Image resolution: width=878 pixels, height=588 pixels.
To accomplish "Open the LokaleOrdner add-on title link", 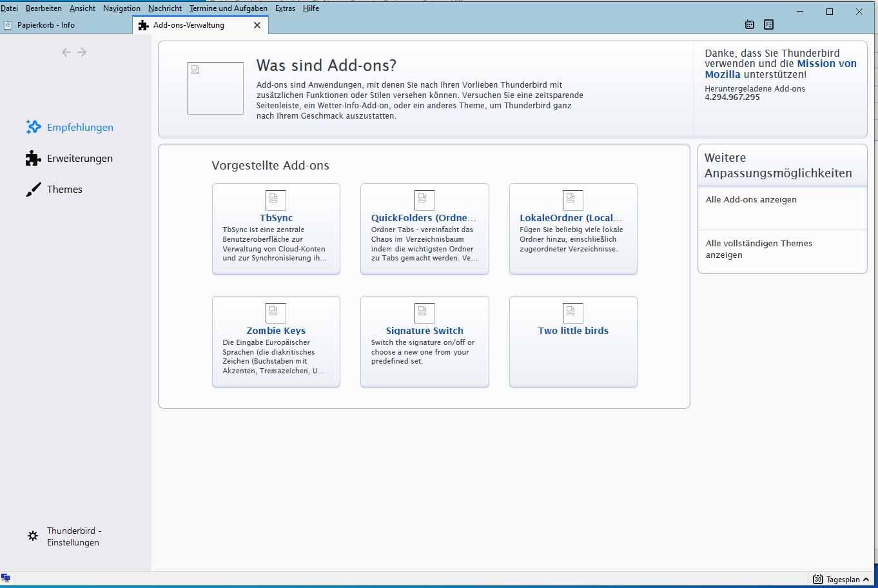I will pyautogui.click(x=571, y=218).
